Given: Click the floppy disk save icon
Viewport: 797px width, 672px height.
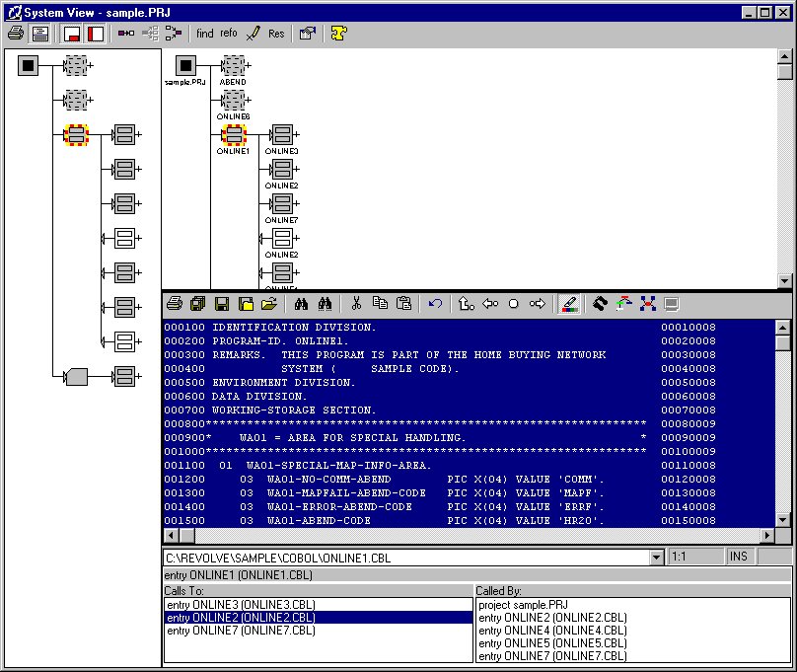Looking at the screenshot, I should point(222,304).
